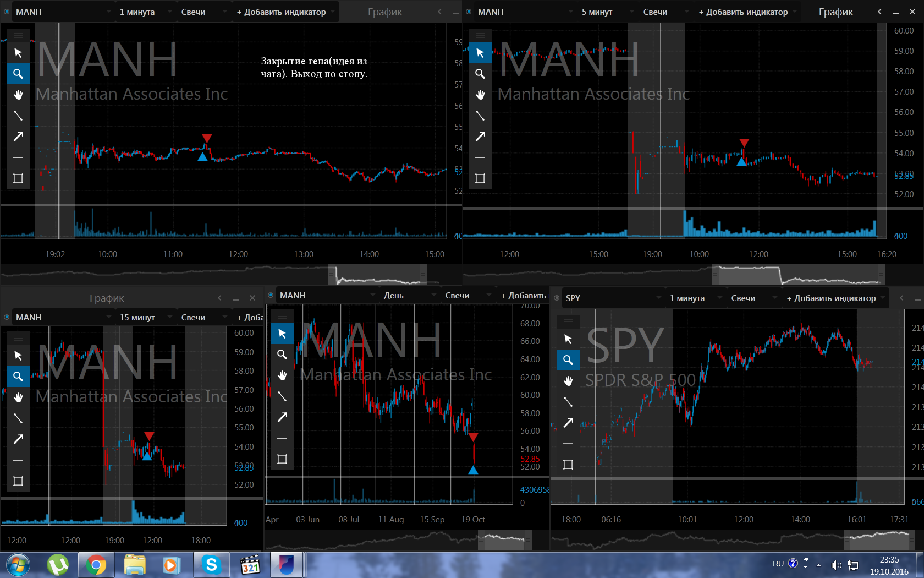Toggle the link dot beside MANH 1-minute ticker
Screen dimensions: 924x578
[7, 12]
